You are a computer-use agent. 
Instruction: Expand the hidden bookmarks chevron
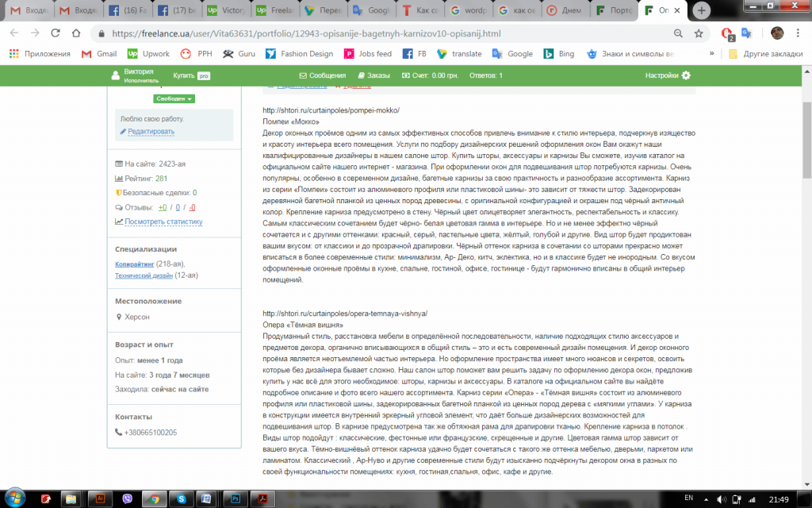tap(711, 53)
